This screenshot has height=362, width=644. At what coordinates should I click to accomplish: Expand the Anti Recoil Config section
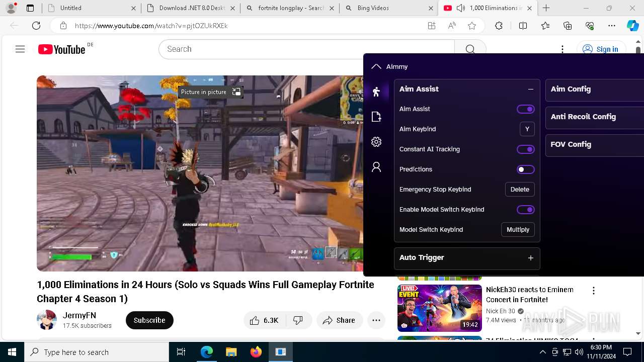(x=595, y=117)
